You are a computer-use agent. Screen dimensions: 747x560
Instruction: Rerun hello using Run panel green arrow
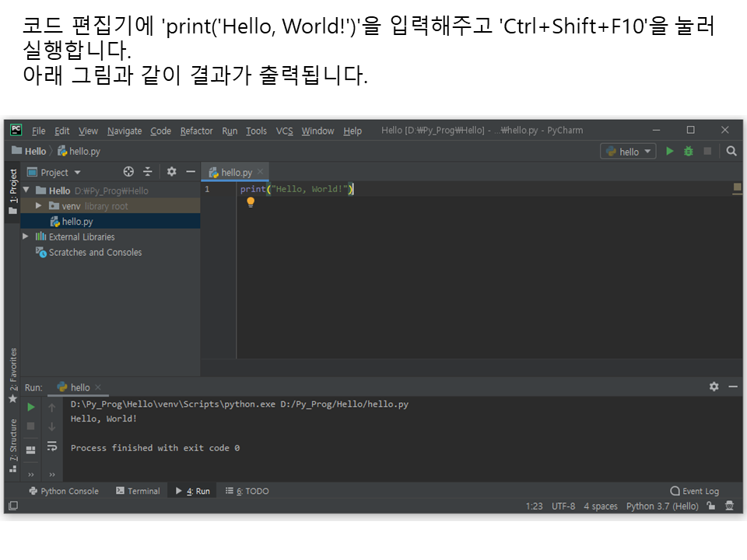pyautogui.click(x=31, y=407)
